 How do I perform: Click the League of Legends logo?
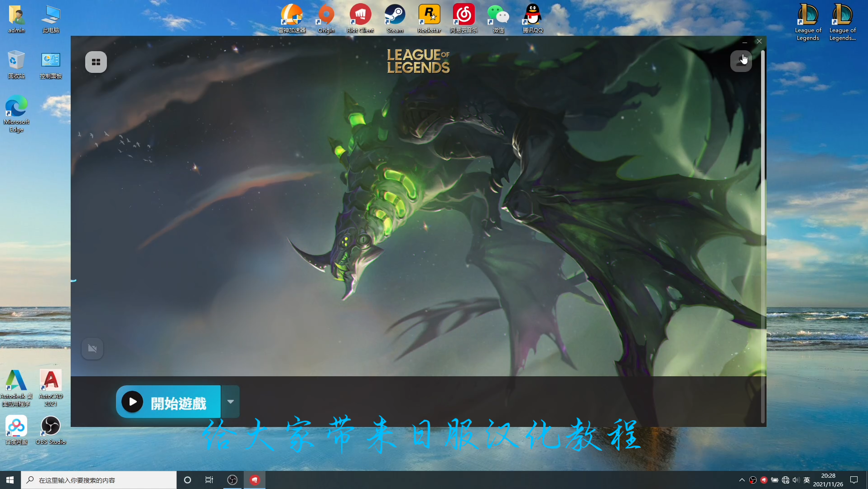click(418, 61)
